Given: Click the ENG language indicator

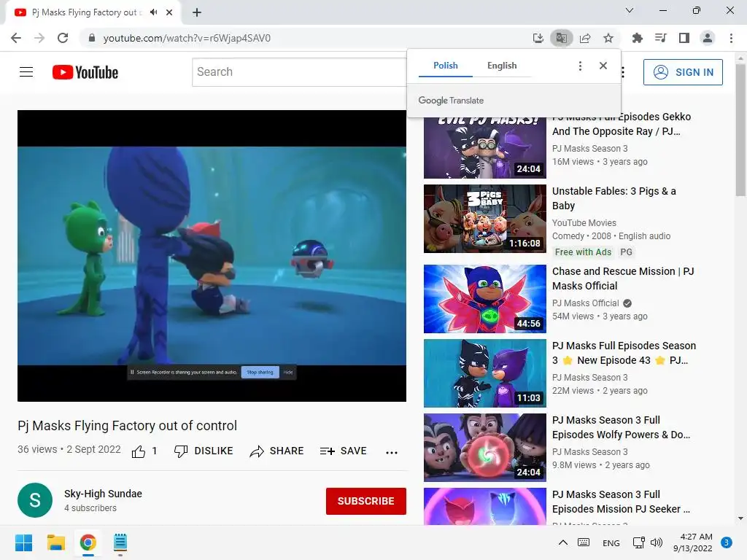Looking at the screenshot, I should pos(611,542).
